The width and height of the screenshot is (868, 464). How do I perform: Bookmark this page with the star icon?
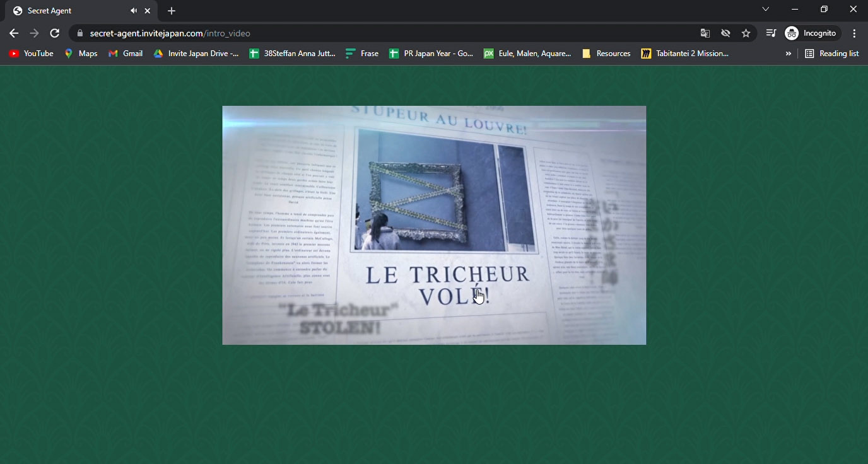pyautogui.click(x=746, y=33)
